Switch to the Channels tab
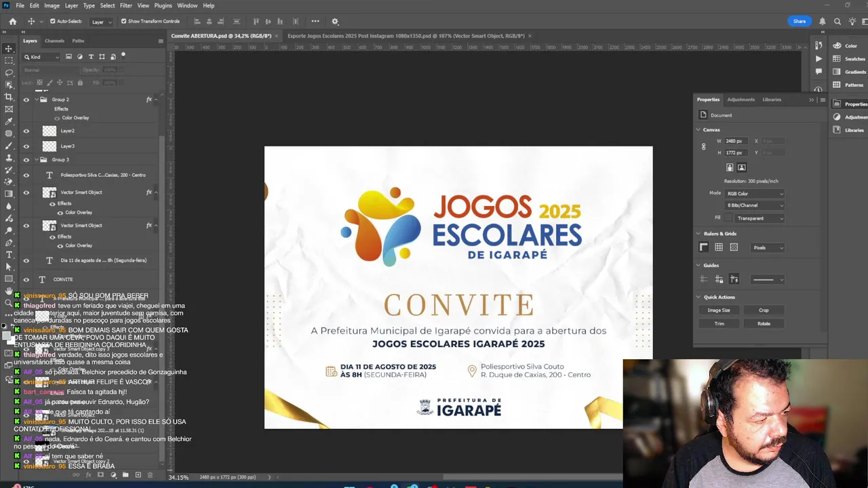The height and width of the screenshot is (488, 868). point(54,41)
